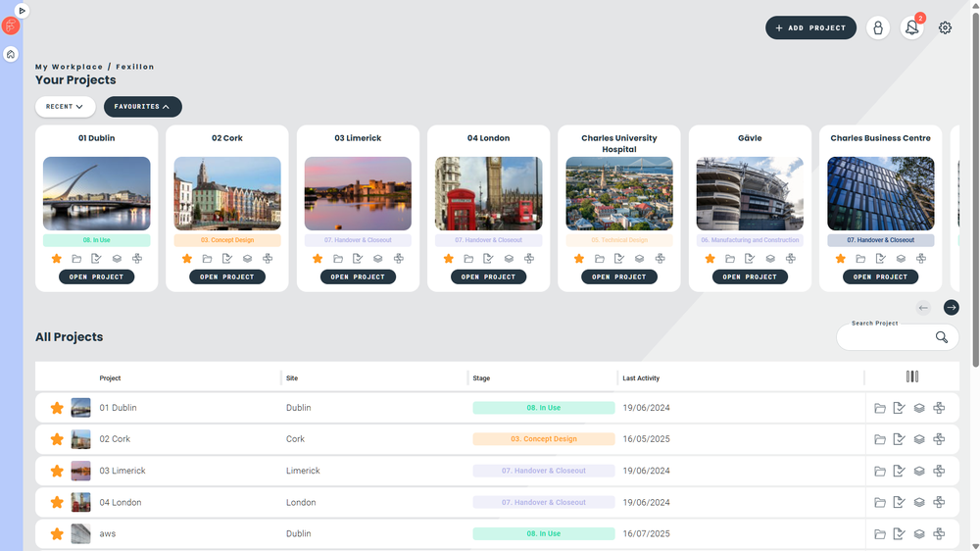Click the search magnifier icon
The image size is (980, 551).
pos(941,337)
